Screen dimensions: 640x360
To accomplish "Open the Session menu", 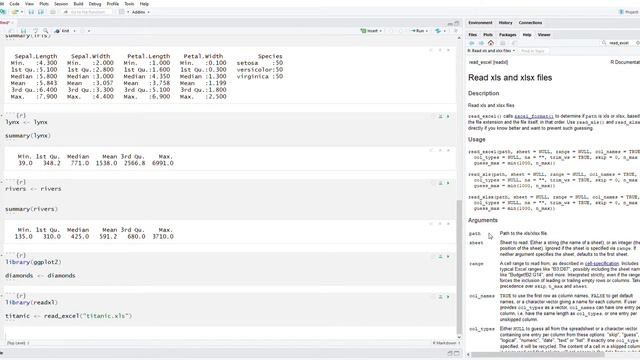I will (x=61, y=4).
